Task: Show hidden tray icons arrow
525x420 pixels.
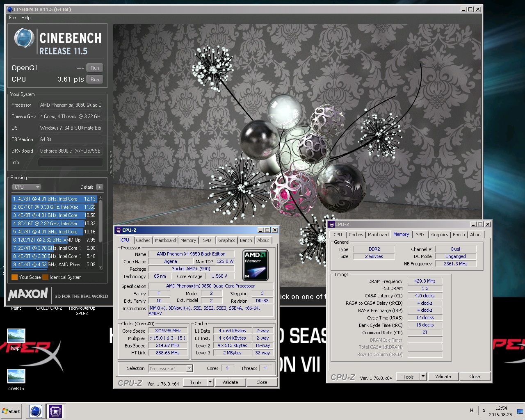Action: coord(484,411)
